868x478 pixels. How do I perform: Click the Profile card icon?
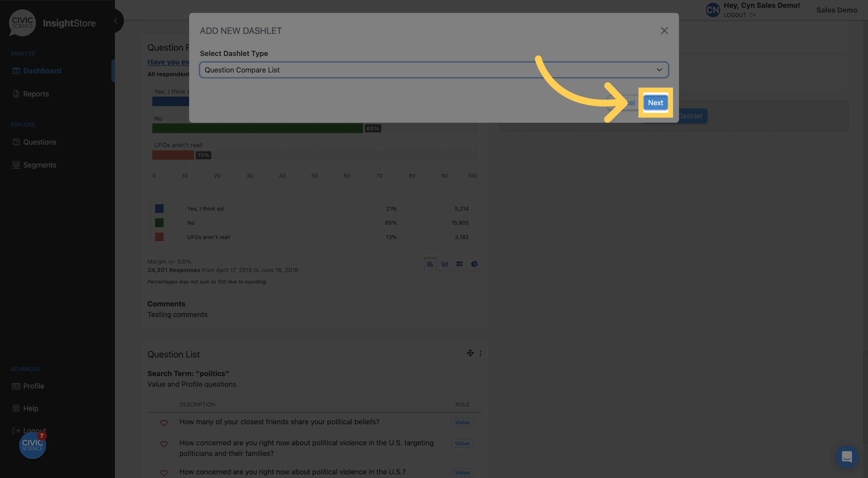(16, 386)
